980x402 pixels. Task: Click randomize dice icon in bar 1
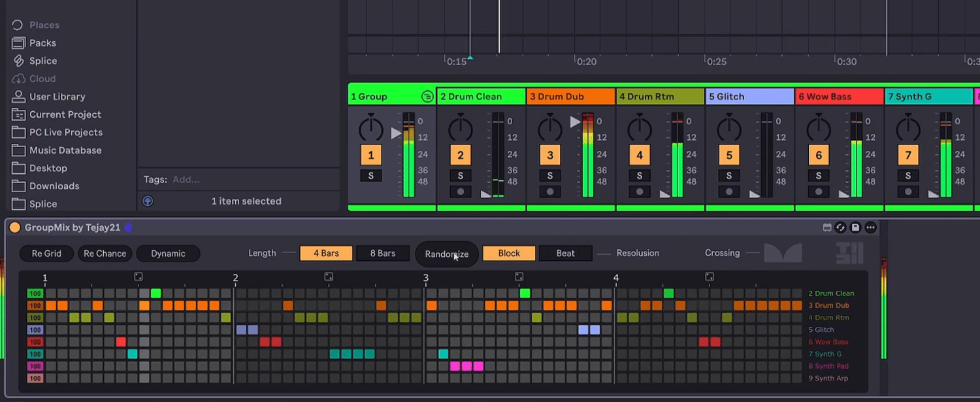click(139, 277)
